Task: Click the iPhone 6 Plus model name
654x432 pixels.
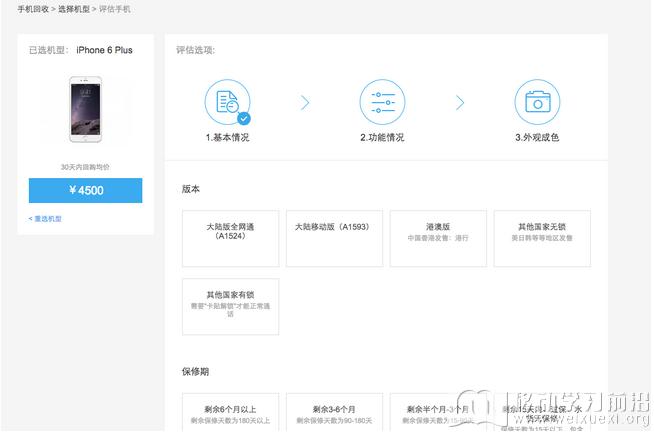Action: (x=104, y=50)
